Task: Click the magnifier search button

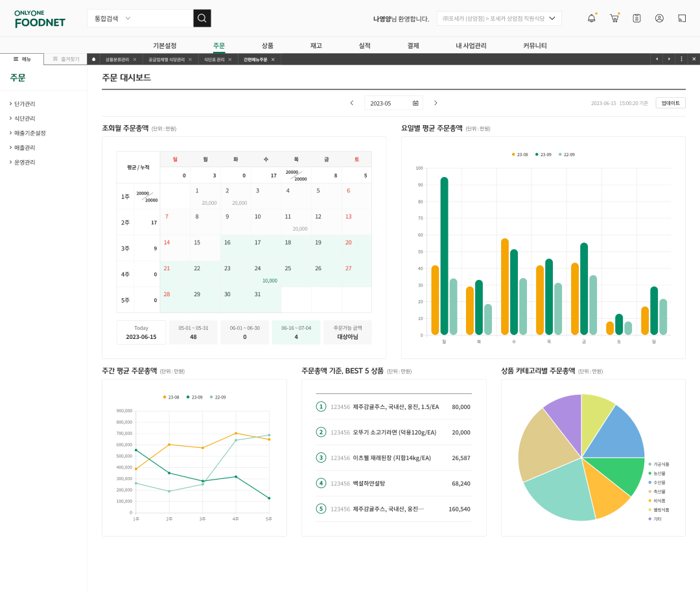Action: (202, 18)
